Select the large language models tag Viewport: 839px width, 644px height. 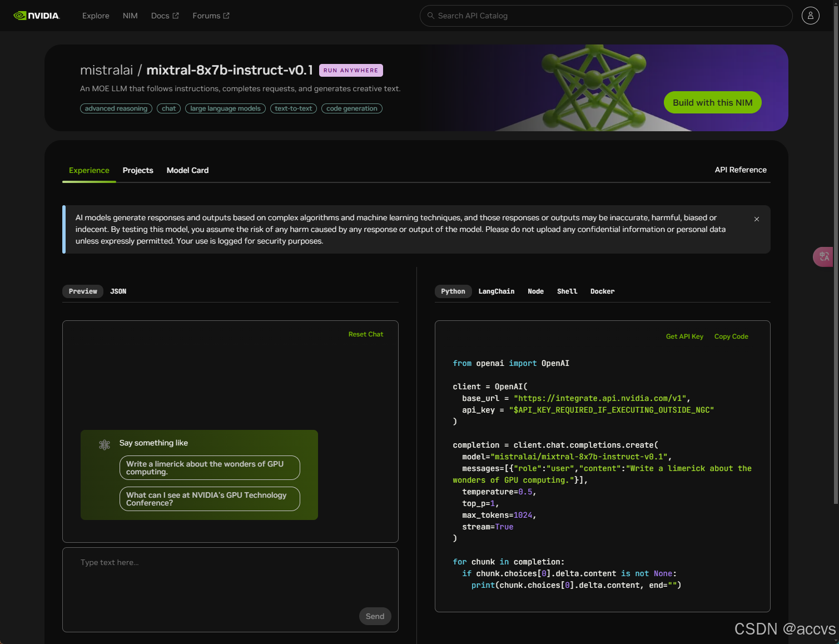coord(225,108)
